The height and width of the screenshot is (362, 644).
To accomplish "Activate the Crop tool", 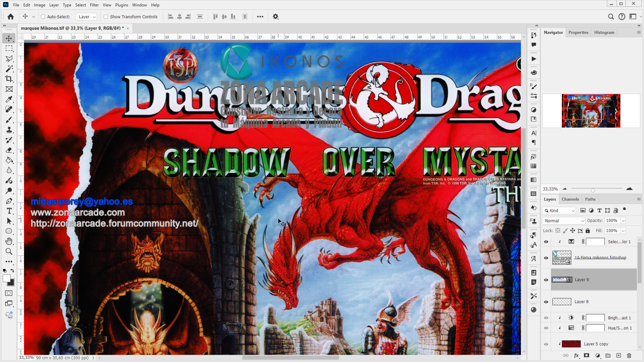I will pyautogui.click(x=8, y=79).
